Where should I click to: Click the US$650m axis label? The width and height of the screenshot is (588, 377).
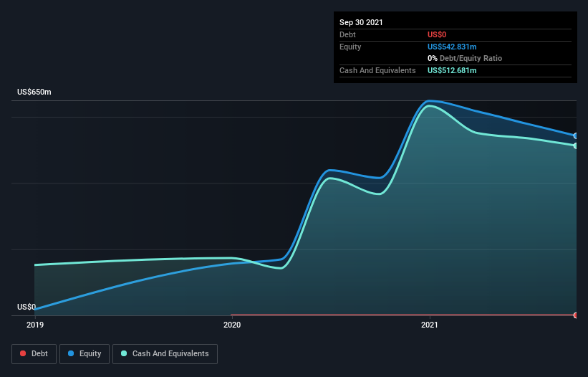coord(34,92)
